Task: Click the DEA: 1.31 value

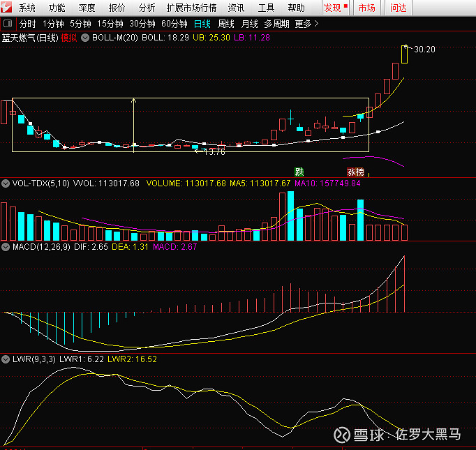Action: click(x=130, y=247)
